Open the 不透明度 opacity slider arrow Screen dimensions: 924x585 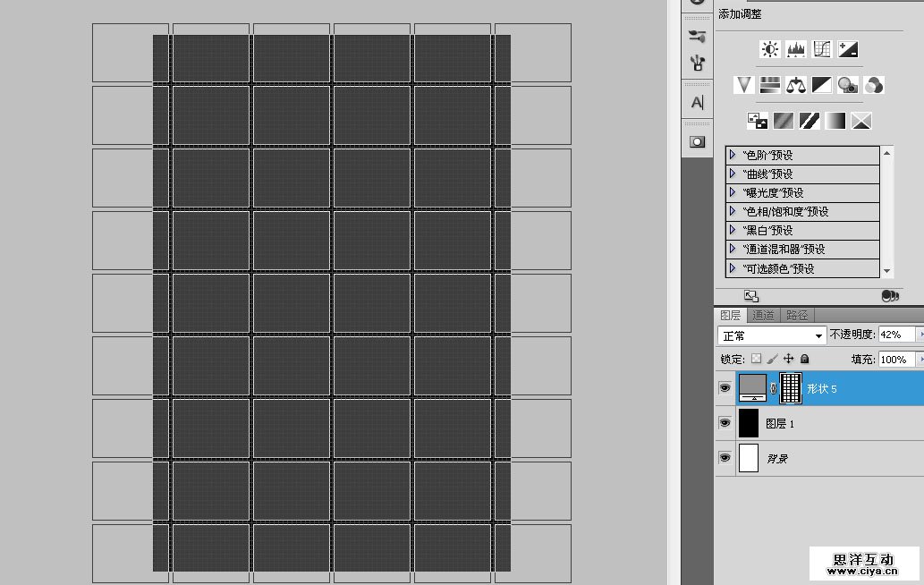(920, 335)
